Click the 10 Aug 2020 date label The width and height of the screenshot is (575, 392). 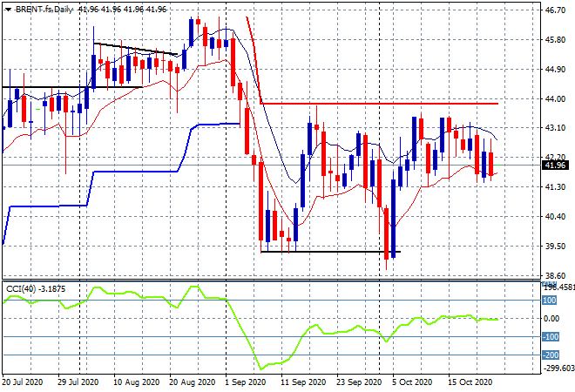(x=136, y=382)
